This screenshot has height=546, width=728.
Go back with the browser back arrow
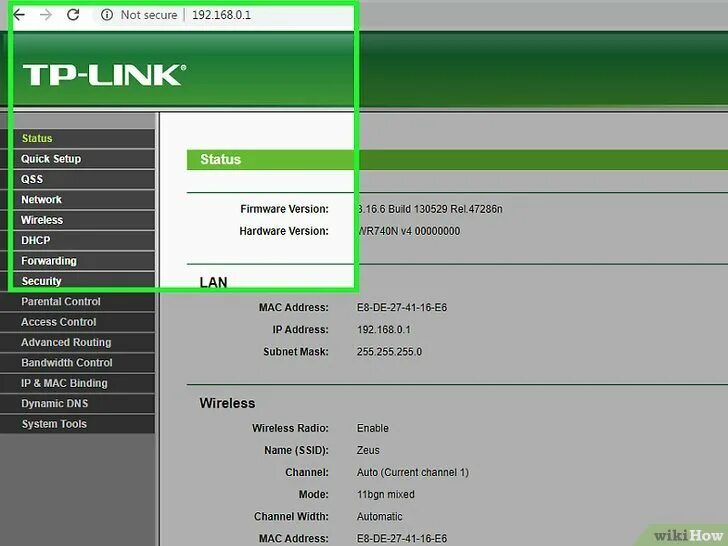tap(19, 15)
